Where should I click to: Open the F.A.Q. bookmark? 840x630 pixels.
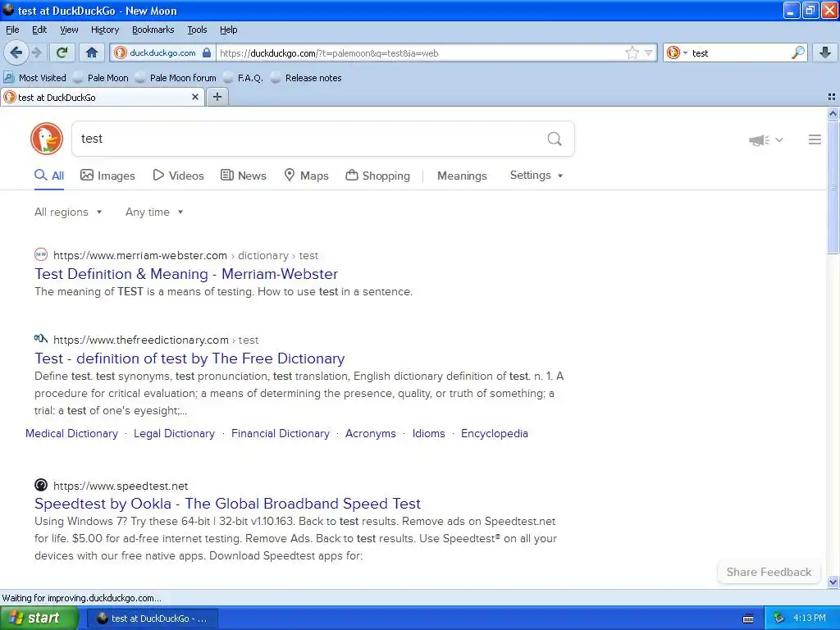coord(243,78)
